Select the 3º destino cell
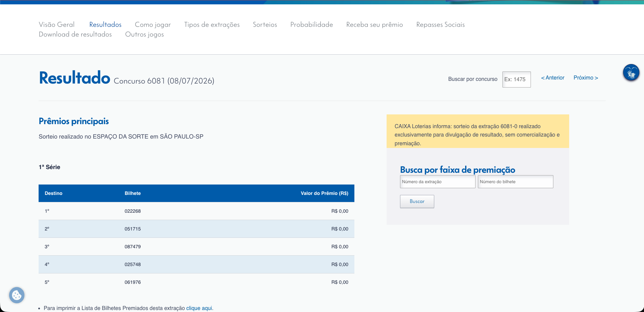The height and width of the screenshot is (312, 644). (x=47, y=247)
